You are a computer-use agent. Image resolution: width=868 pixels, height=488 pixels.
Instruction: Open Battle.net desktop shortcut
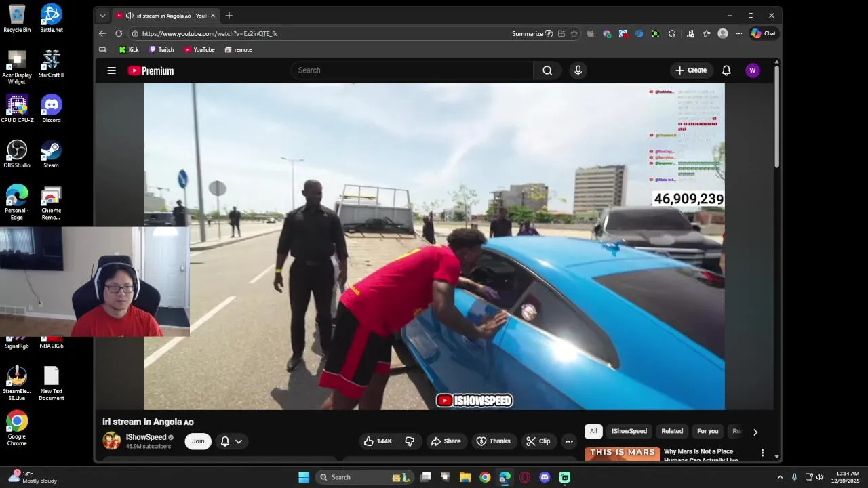click(x=52, y=18)
